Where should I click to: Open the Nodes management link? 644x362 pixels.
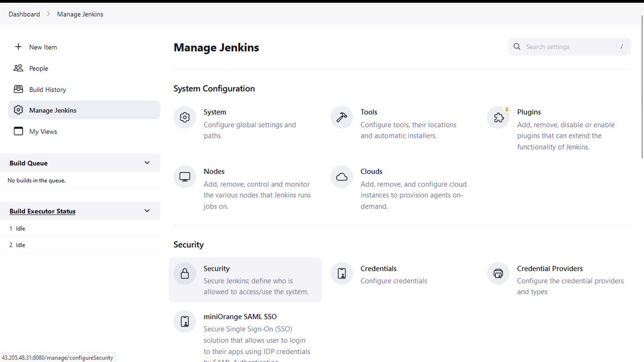pyautogui.click(x=214, y=172)
